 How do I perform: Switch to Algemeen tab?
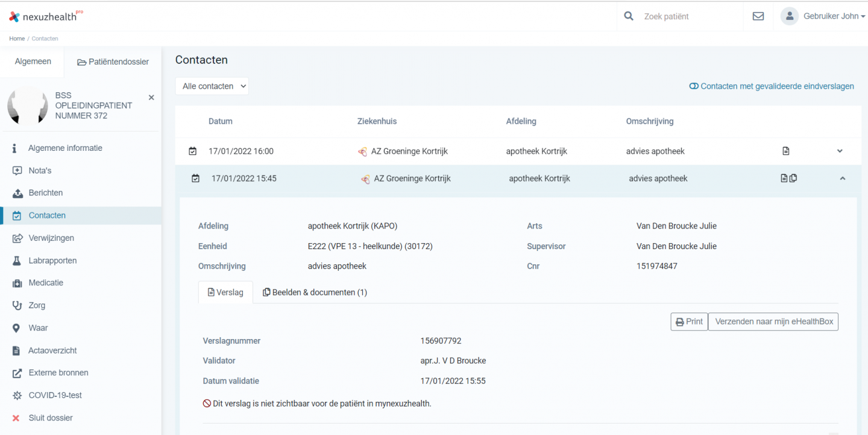(x=33, y=62)
